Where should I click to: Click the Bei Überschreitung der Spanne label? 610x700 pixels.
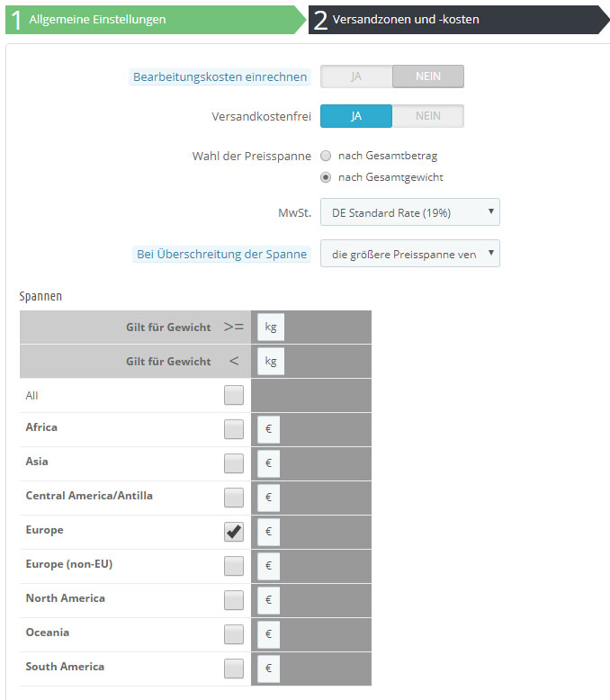tap(221, 255)
